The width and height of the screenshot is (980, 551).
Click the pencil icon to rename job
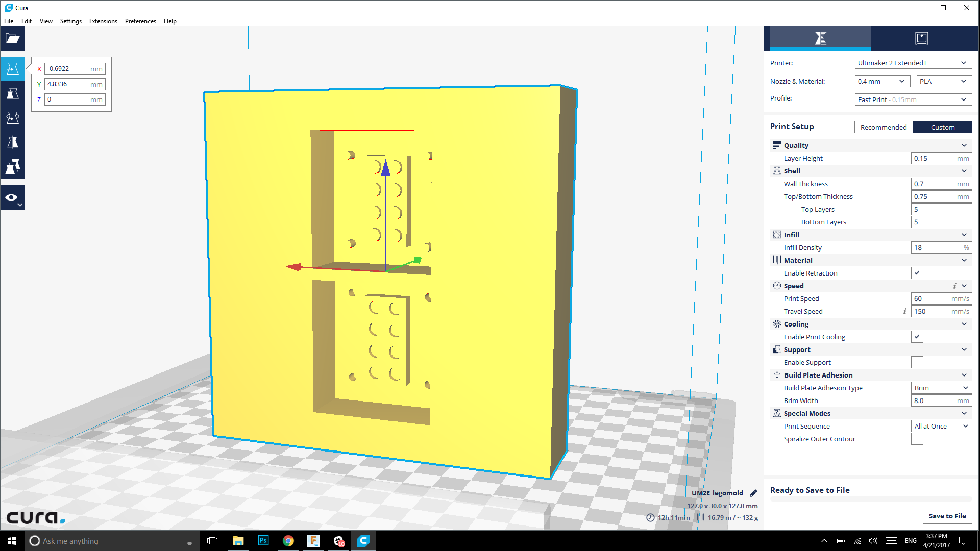point(753,493)
